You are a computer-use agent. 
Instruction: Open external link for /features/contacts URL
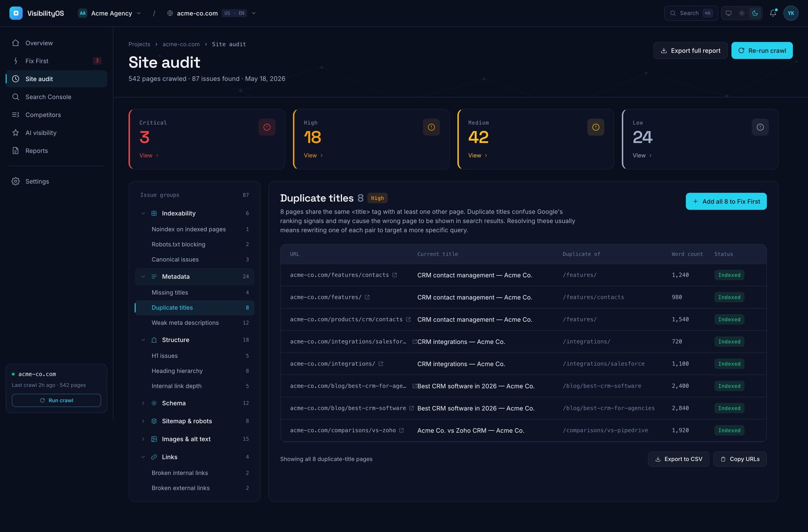pyautogui.click(x=394, y=275)
